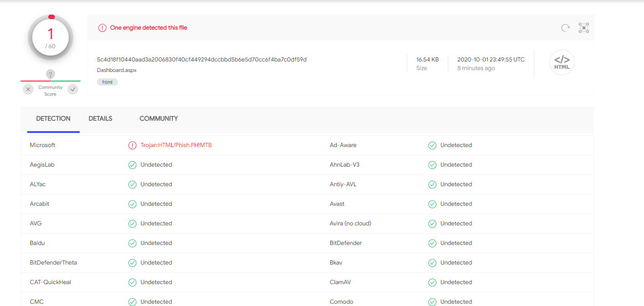
Task: Open the similar files graph icon
Action: tap(584, 28)
